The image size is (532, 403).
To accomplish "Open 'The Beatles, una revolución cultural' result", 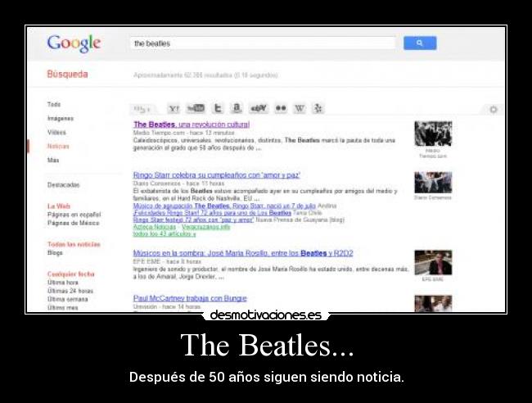I will [x=192, y=125].
